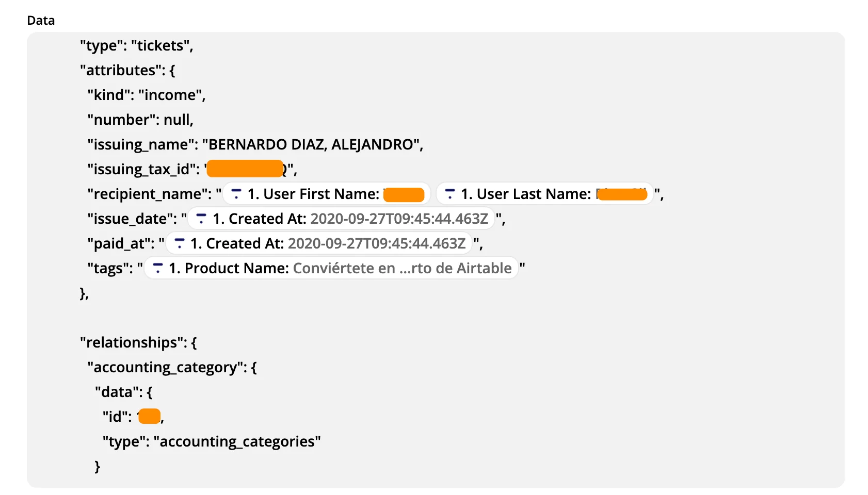868x495 pixels.
Task: Click the orange redacted accounting category id
Action: (150, 416)
